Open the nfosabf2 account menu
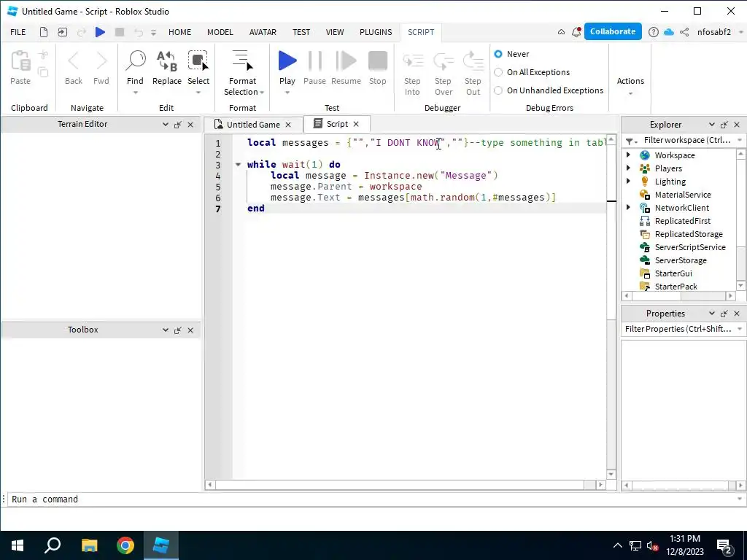The image size is (747, 560). (719, 32)
